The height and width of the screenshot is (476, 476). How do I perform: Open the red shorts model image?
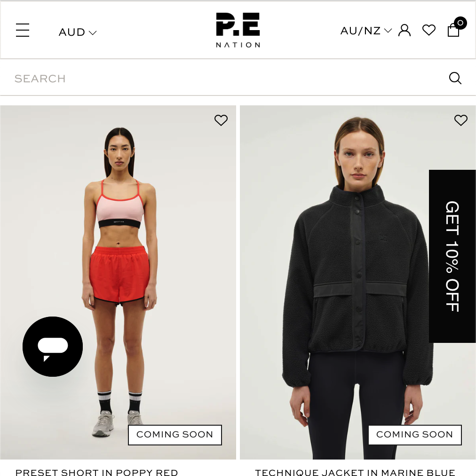pos(118,282)
